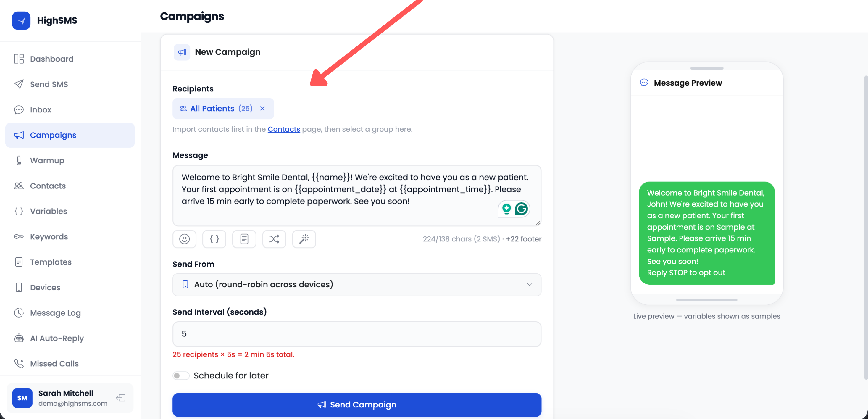The image size is (868, 419).
Task: Click the shuffle spintax icon
Action: click(274, 239)
